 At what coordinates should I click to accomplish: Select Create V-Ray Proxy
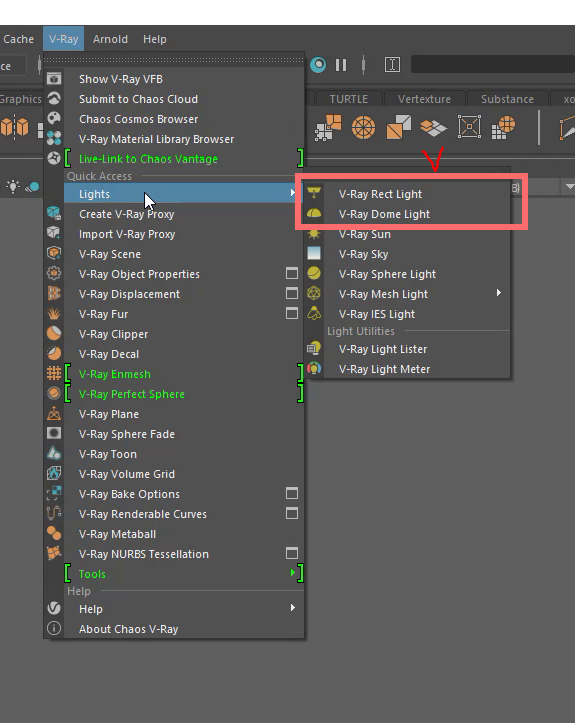pos(184,214)
